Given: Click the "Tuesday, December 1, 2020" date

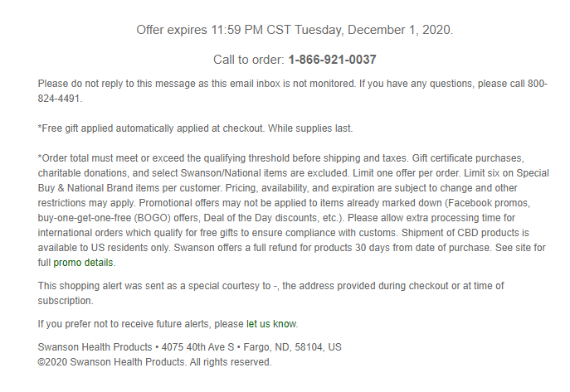Looking at the screenshot, I should 373,30.
